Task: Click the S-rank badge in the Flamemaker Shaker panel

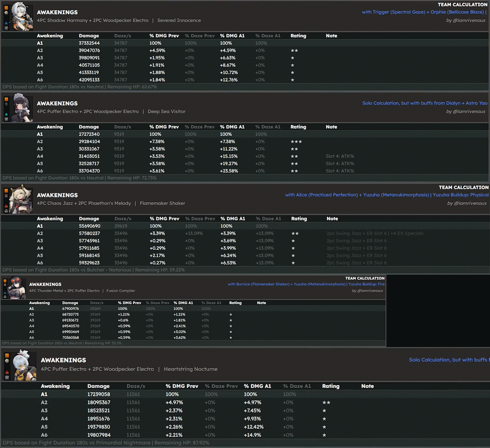Action: pos(6,191)
